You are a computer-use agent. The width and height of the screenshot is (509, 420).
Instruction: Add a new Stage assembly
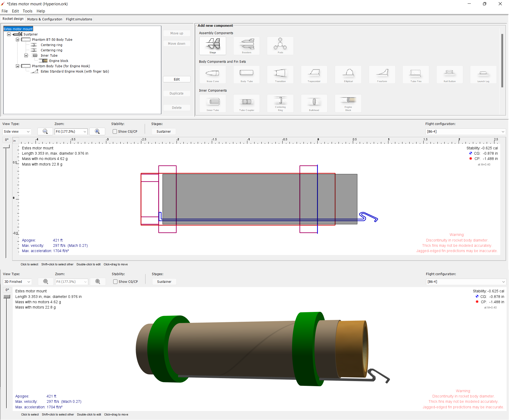[x=213, y=46]
